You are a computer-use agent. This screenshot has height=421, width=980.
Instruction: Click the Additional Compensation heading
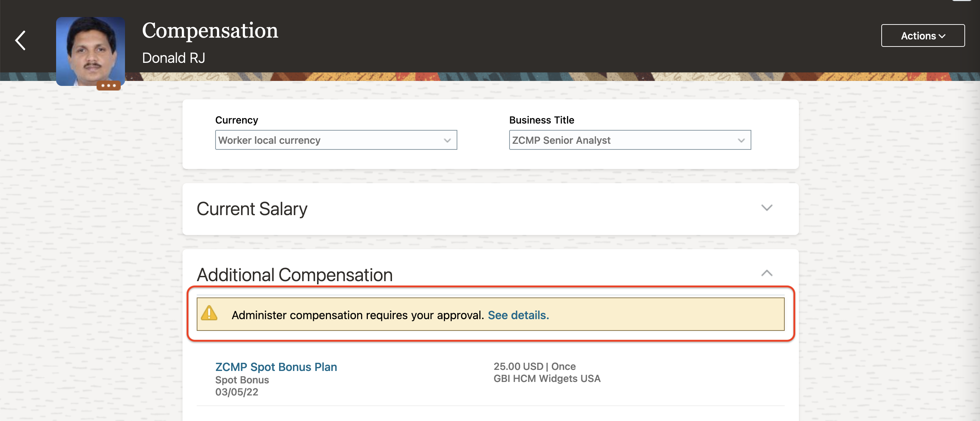click(x=294, y=275)
